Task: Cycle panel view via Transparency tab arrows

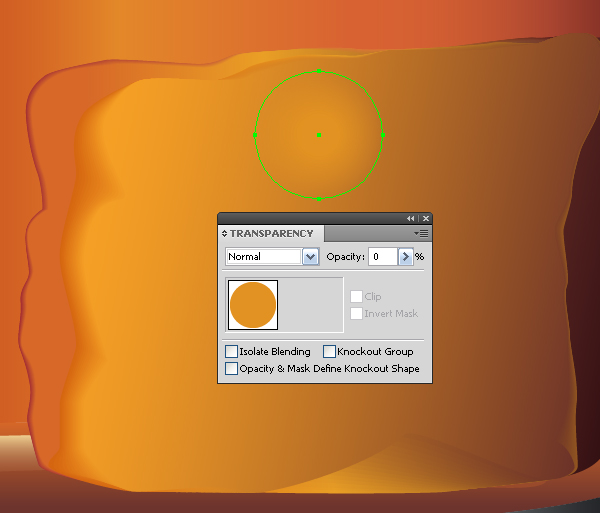Action: click(224, 233)
